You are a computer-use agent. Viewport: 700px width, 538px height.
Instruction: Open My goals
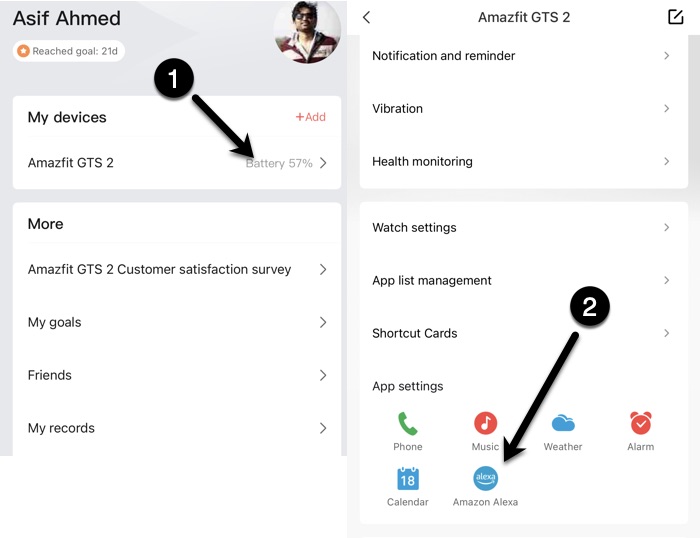(177, 322)
